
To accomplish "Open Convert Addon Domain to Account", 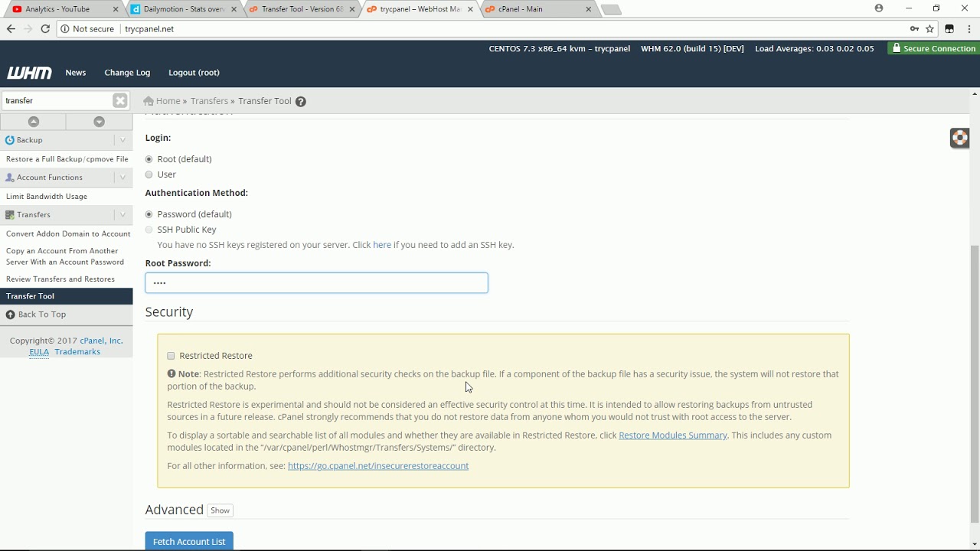I will (67, 234).
